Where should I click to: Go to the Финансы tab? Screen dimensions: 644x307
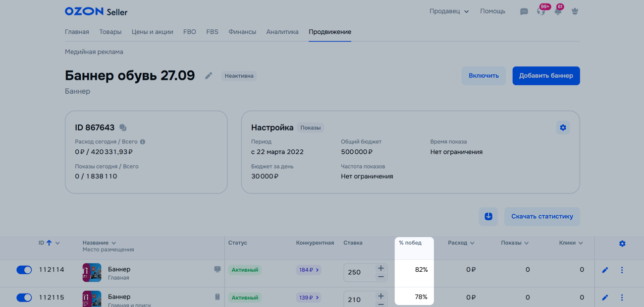click(242, 32)
